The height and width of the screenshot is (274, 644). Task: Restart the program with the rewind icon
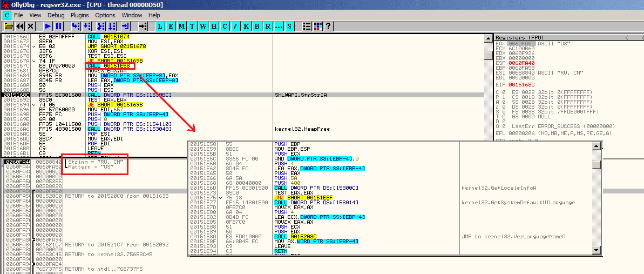point(20,26)
